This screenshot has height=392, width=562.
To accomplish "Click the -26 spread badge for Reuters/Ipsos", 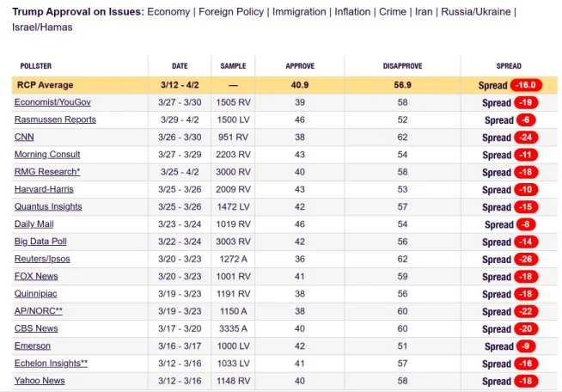I will [x=526, y=260].
